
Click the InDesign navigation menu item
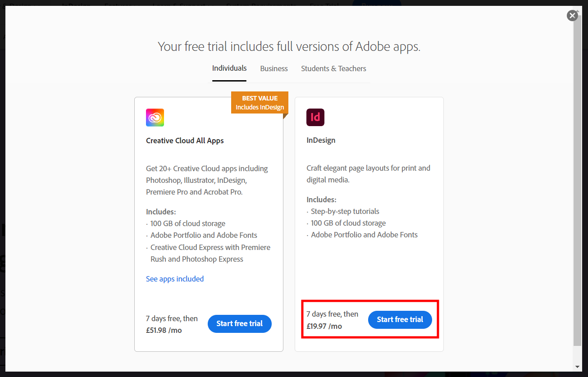pos(75,4)
